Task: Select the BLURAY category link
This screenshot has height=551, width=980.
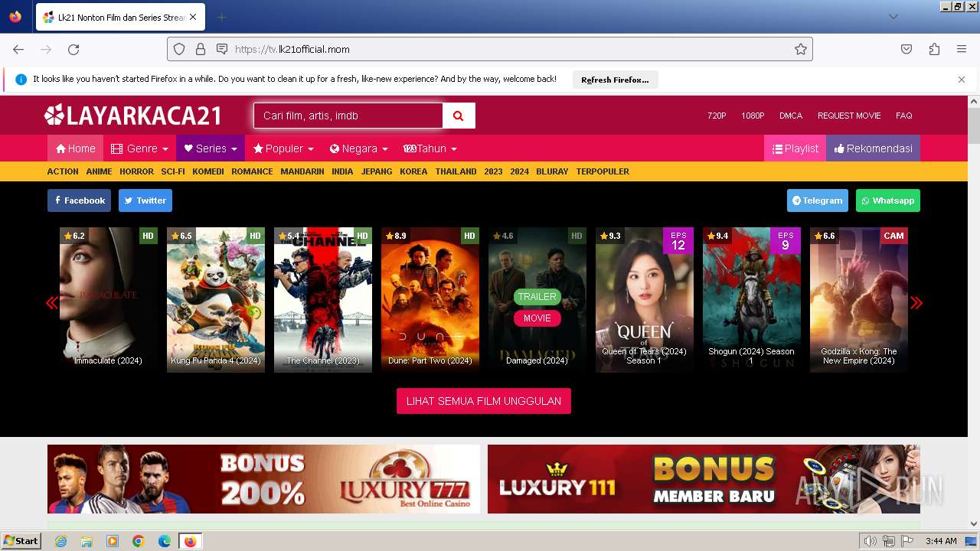Action: [x=552, y=171]
